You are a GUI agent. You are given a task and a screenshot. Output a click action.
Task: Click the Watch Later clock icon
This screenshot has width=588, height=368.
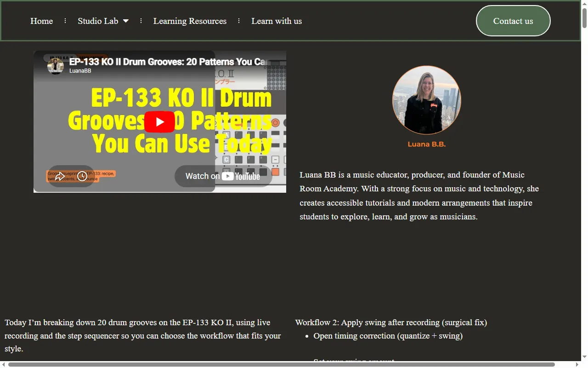(x=82, y=176)
